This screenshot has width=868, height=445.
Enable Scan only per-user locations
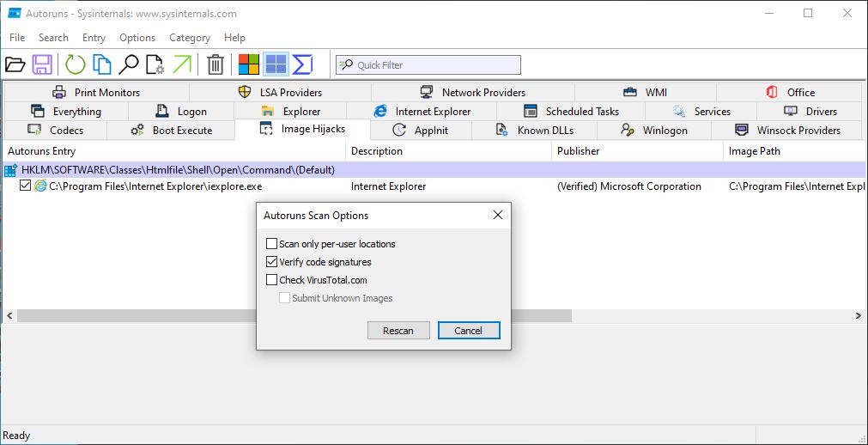pos(271,244)
